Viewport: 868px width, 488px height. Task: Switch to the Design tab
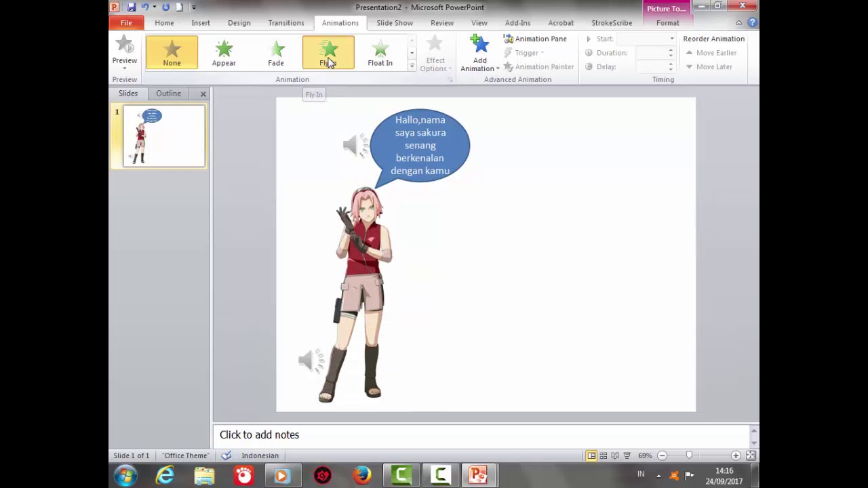pos(239,23)
